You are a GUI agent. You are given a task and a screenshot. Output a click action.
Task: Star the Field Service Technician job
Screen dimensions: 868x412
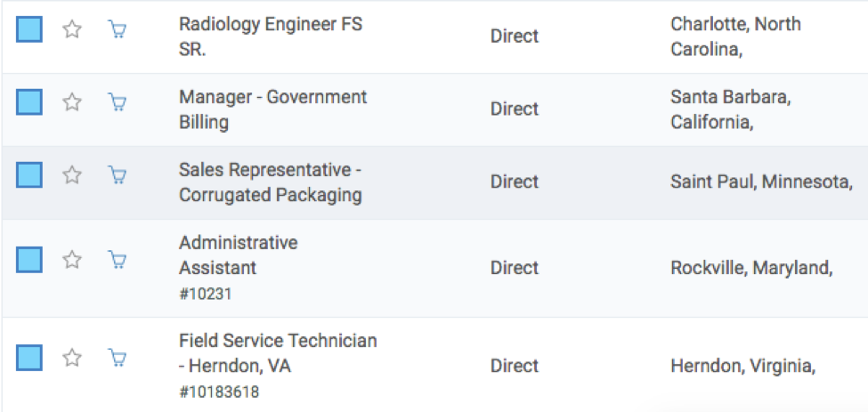coord(72,358)
